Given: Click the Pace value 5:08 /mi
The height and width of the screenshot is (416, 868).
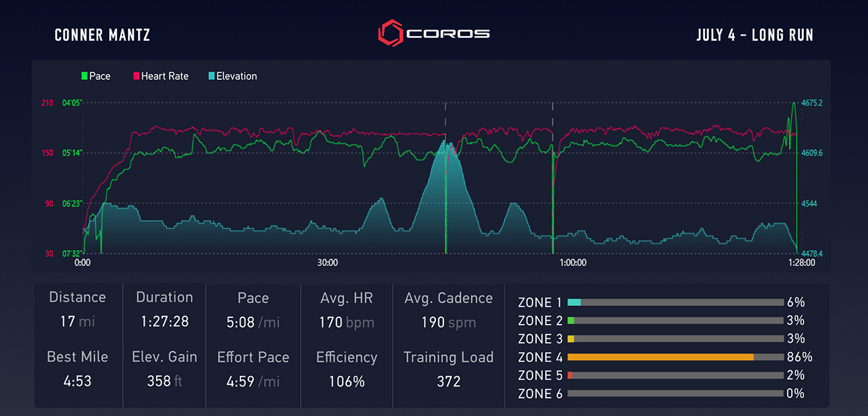Looking at the screenshot, I should [x=253, y=322].
